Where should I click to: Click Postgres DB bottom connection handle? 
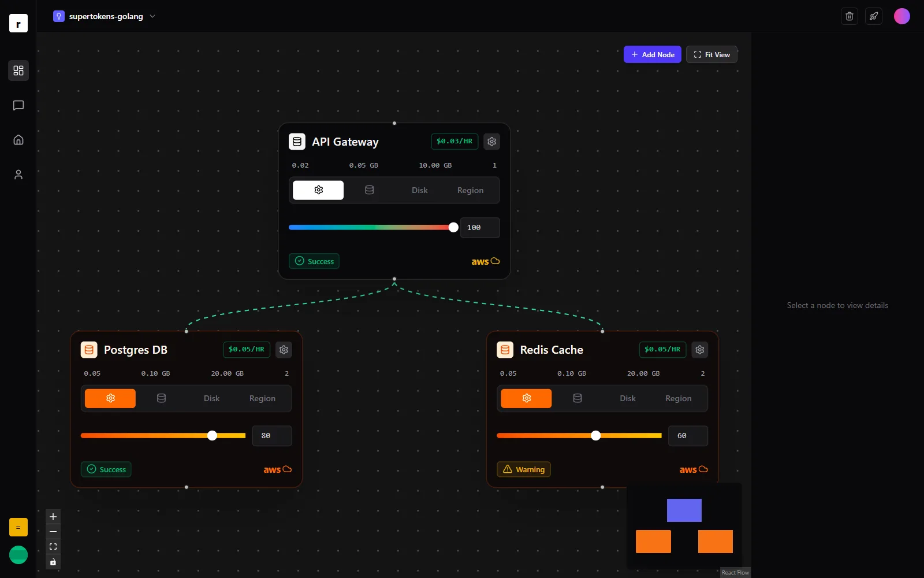pyautogui.click(x=186, y=487)
